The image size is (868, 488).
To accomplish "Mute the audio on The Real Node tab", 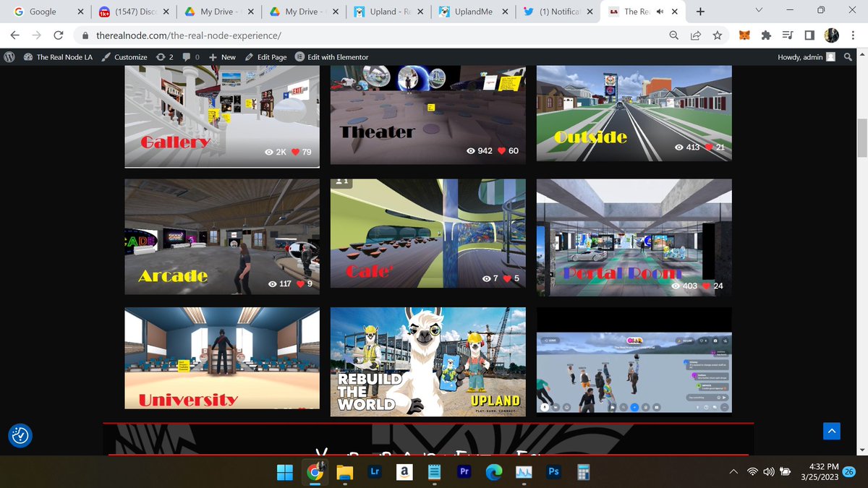I will (x=660, y=12).
